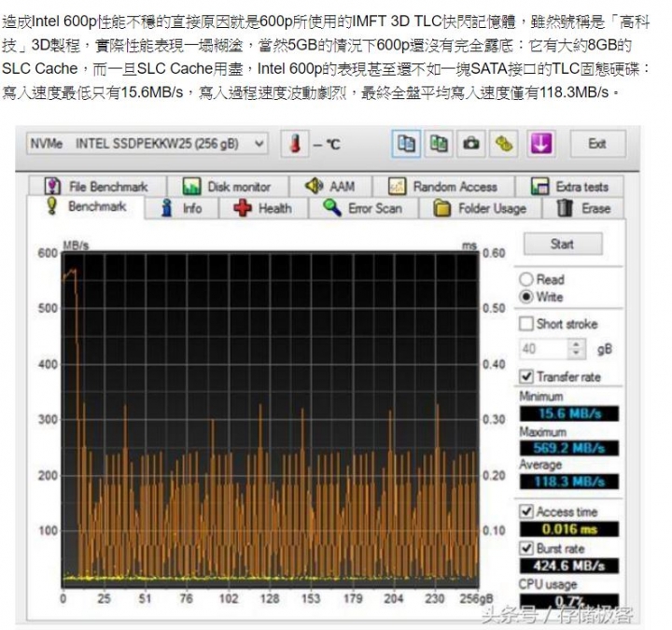Click the File Benchmark tab icon
672x630 pixels.
52,187
